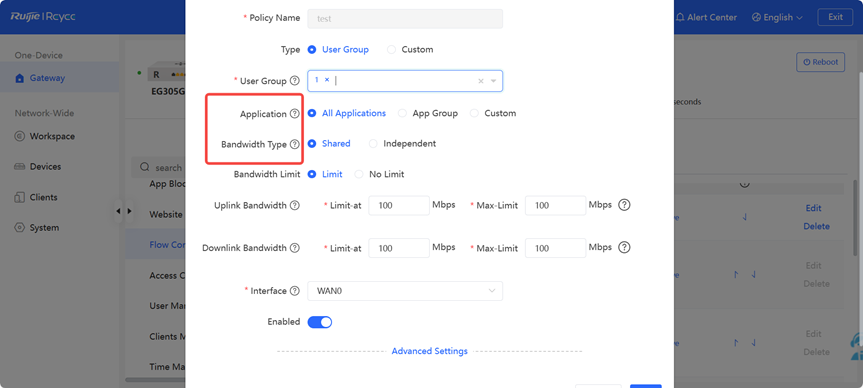Expand Advanced Settings link
This screenshot has height=388, width=863.
pos(429,351)
